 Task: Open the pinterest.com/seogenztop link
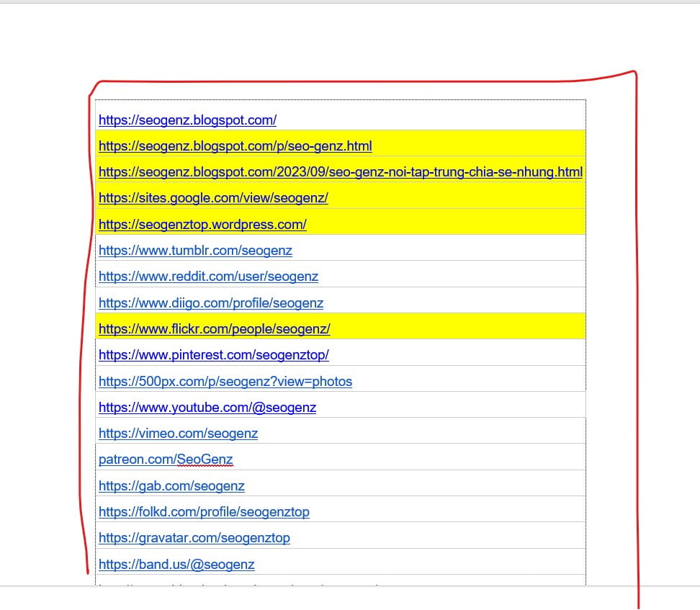[214, 355]
